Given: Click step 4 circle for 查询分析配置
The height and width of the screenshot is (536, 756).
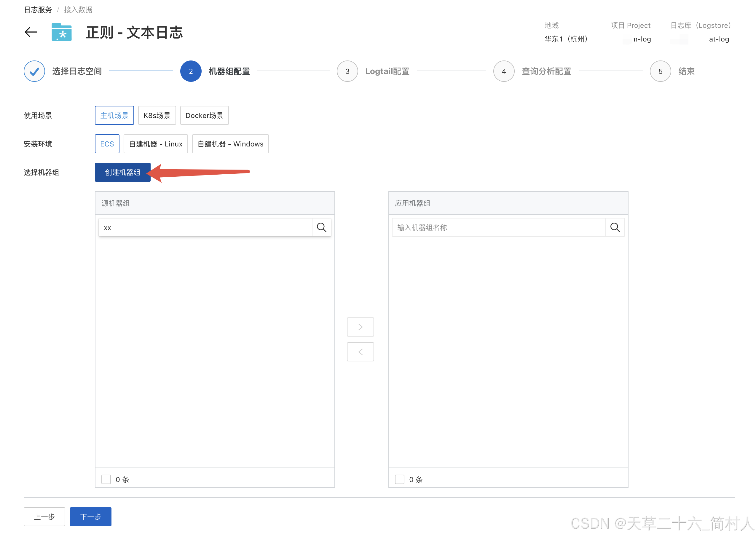Looking at the screenshot, I should pyautogui.click(x=504, y=71).
